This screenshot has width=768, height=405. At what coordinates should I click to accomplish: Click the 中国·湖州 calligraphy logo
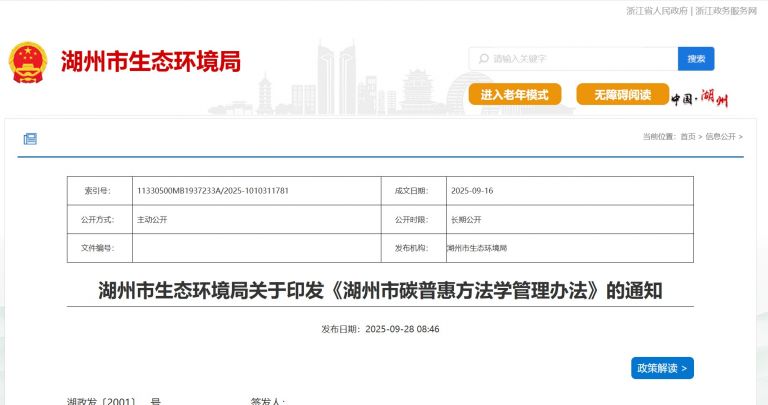point(699,98)
